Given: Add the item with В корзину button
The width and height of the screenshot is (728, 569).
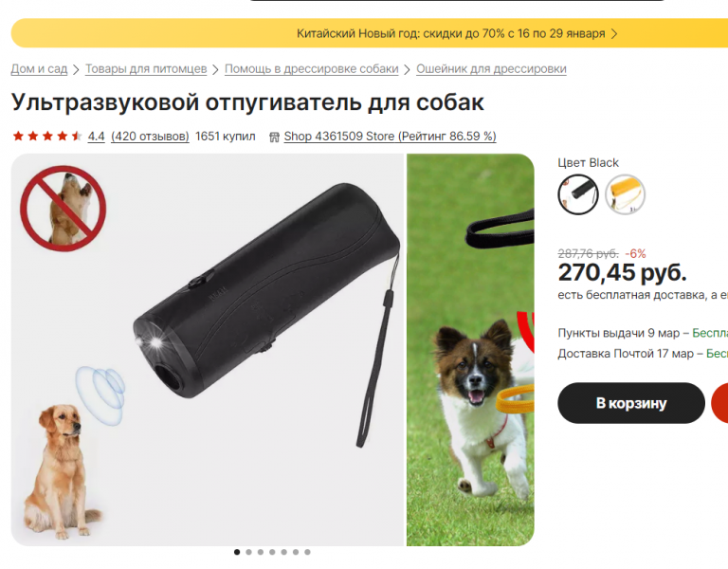Looking at the screenshot, I should (x=631, y=403).
